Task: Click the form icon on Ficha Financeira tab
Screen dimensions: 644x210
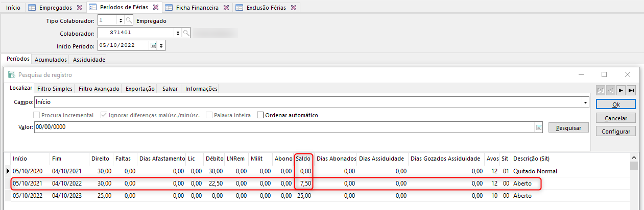Action: click(x=169, y=8)
